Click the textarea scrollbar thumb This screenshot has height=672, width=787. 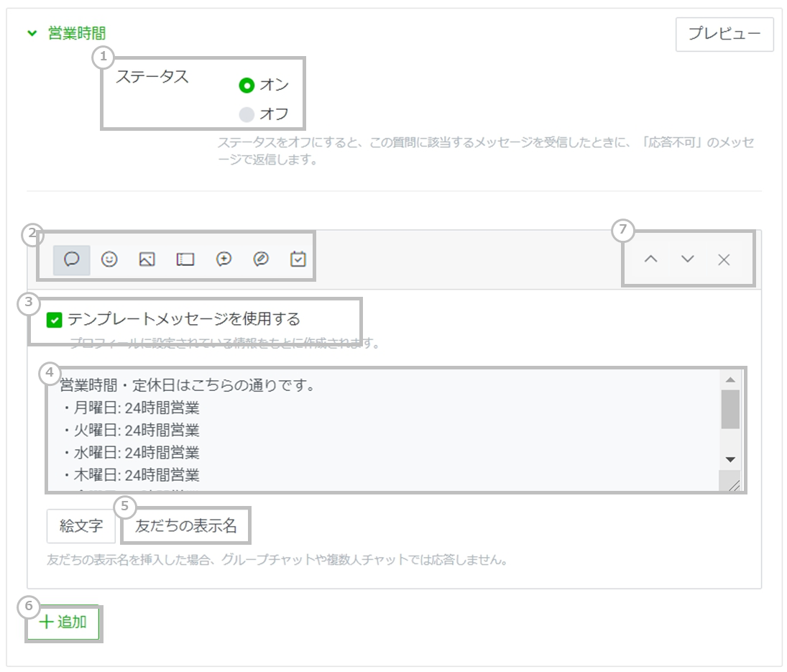[x=730, y=409]
